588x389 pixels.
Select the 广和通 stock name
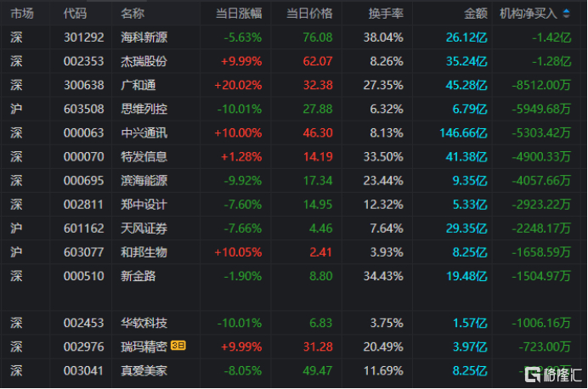(138, 85)
